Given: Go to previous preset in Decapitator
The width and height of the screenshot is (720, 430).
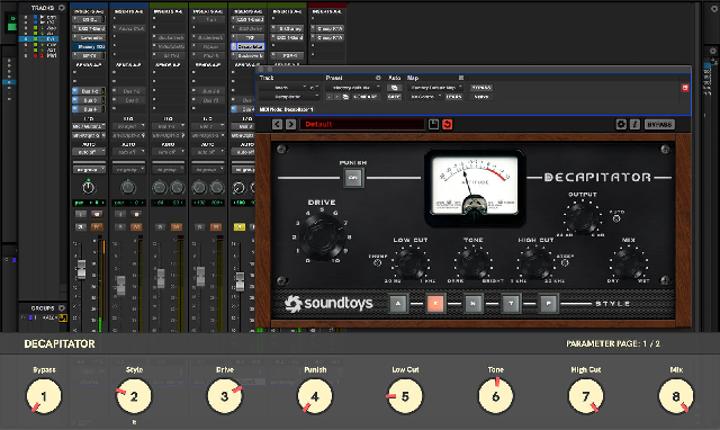Looking at the screenshot, I should [277, 124].
